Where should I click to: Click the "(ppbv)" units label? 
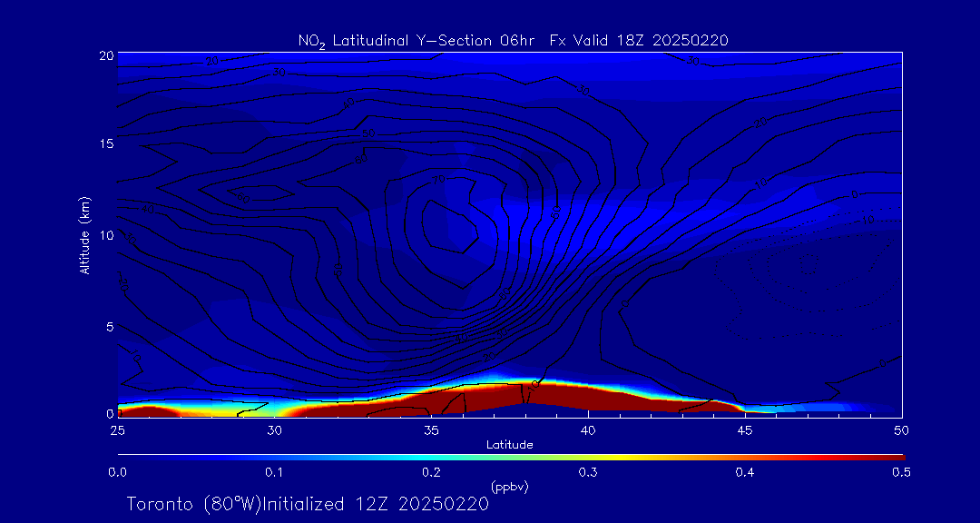coord(509,488)
